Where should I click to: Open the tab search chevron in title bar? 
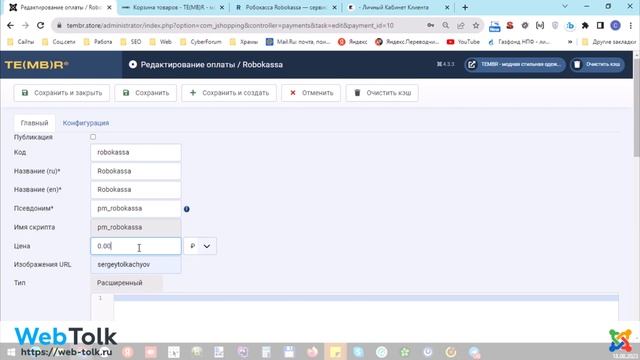[x=565, y=7]
